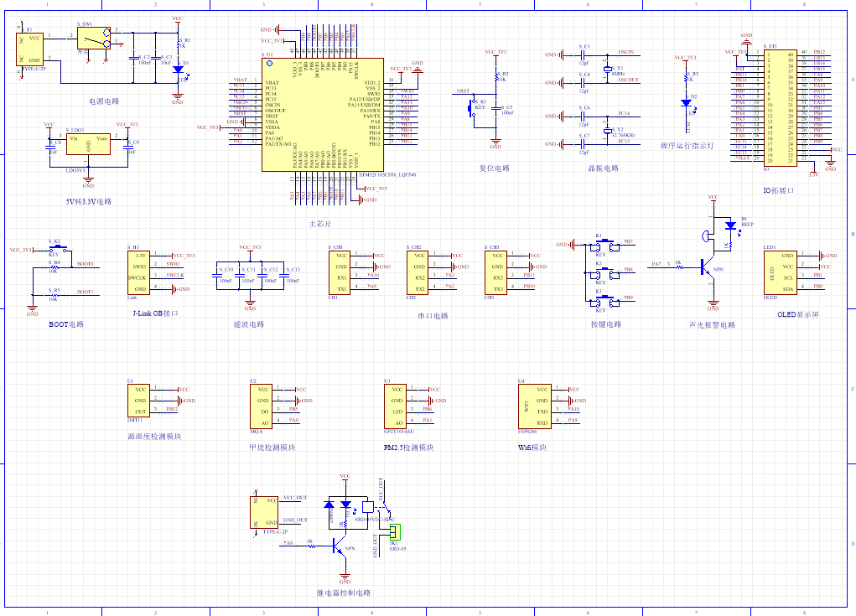This screenshot has width=856, height=616.
Task: Click the OLED显示屏 label
Action: coord(798,314)
